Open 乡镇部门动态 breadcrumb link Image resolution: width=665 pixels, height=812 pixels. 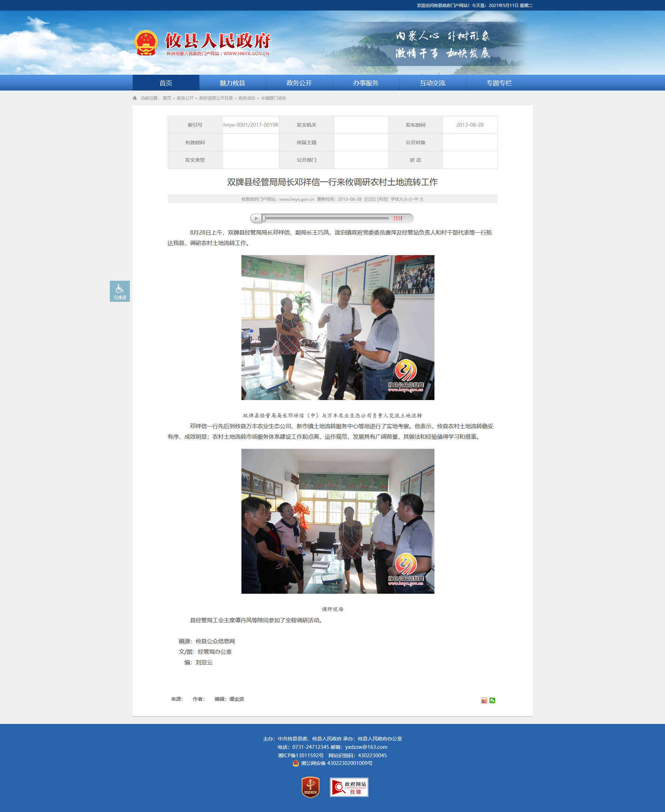[273, 98]
